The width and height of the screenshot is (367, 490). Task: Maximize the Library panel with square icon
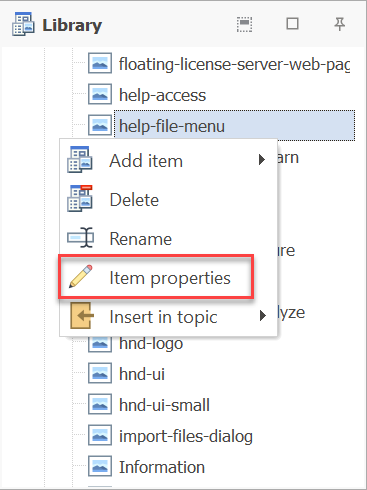[x=292, y=24]
